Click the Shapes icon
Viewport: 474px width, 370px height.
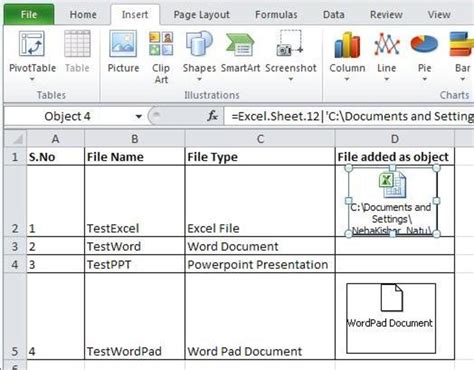coord(199,43)
